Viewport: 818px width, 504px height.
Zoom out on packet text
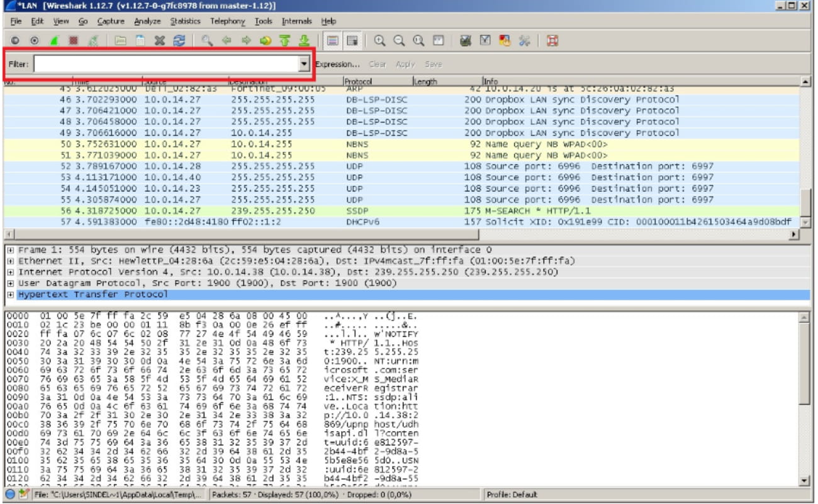pyautogui.click(x=399, y=41)
